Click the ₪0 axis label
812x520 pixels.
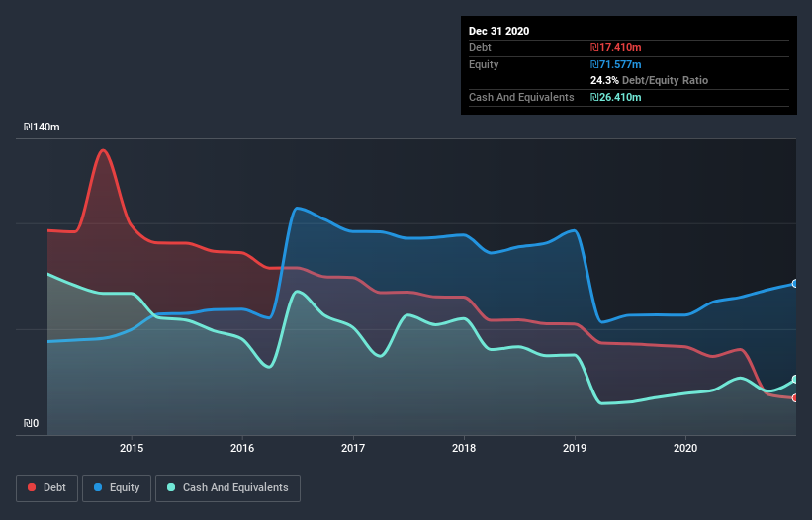pyautogui.click(x=31, y=423)
